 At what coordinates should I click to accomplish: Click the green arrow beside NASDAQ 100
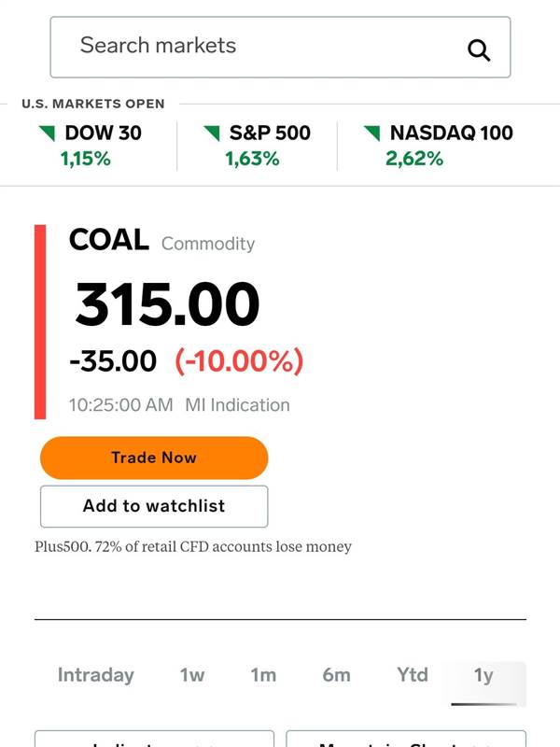(x=371, y=133)
